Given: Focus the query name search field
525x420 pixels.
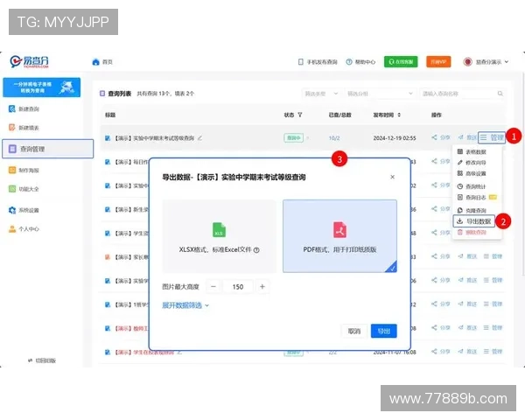Looking at the screenshot, I should [x=458, y=94].
